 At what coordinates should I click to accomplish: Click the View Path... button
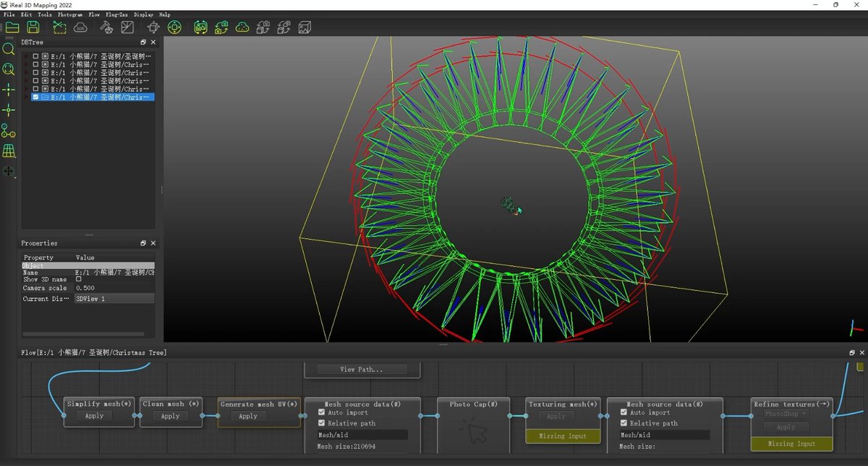click(x=362, y=369)
